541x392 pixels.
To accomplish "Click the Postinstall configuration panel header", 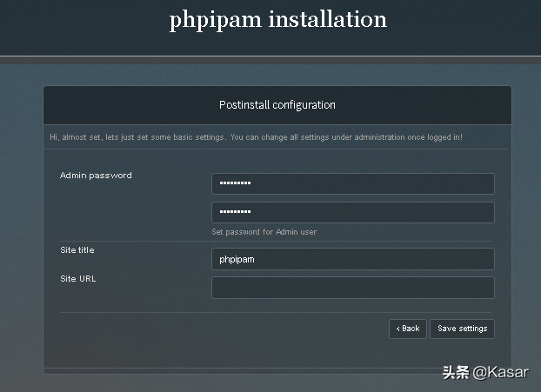I will pos(277,105).
